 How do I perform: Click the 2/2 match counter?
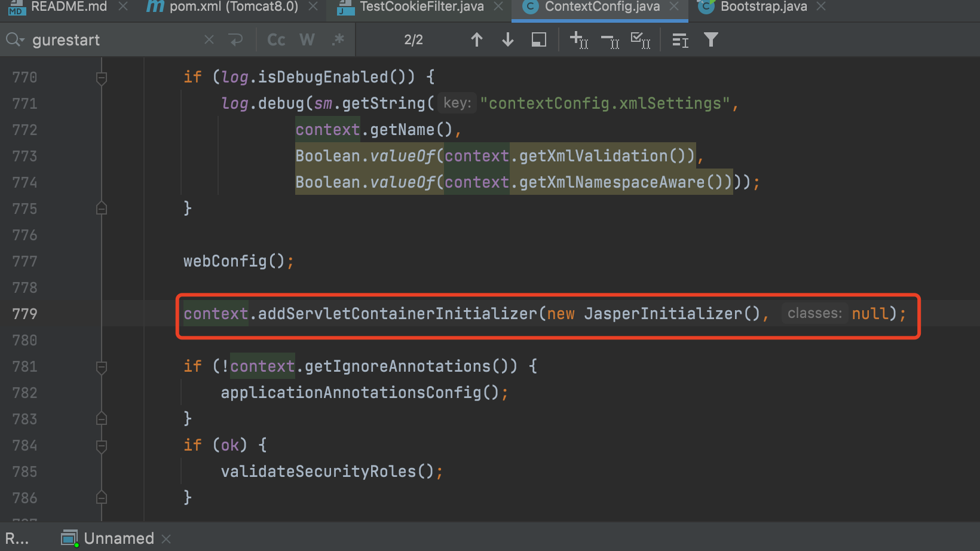coord(414,40)
